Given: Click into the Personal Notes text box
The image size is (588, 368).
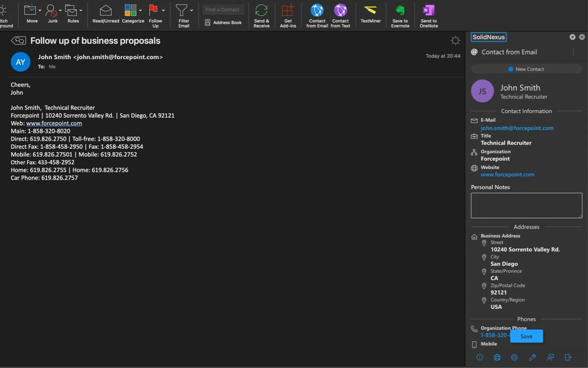Looking at the screenshot, I should pos(526,205).
